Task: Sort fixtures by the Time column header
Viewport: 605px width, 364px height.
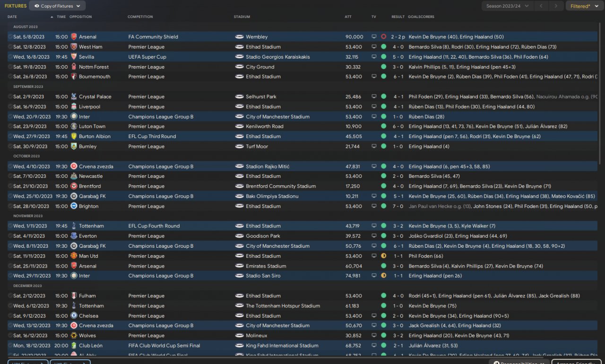Action: pyautogui.click(x=61, y=17)
